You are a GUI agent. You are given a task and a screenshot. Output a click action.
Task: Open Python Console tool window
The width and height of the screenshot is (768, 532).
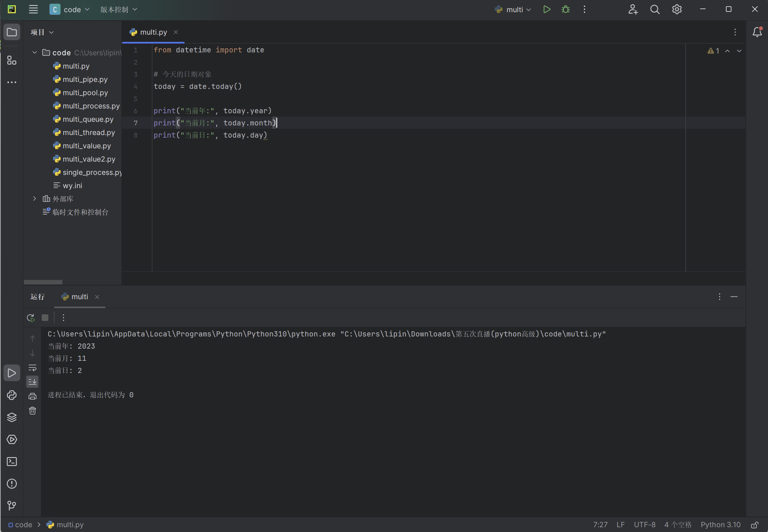click(12, 395)
